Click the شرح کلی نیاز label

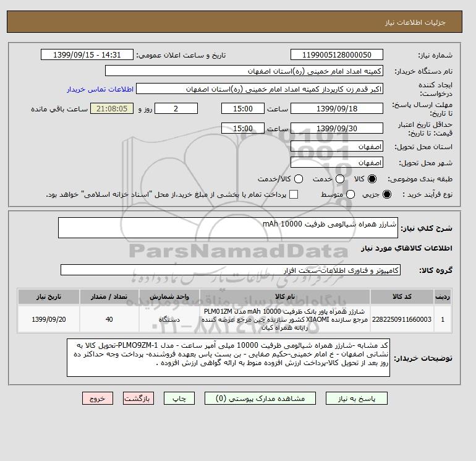coord(427,228)
